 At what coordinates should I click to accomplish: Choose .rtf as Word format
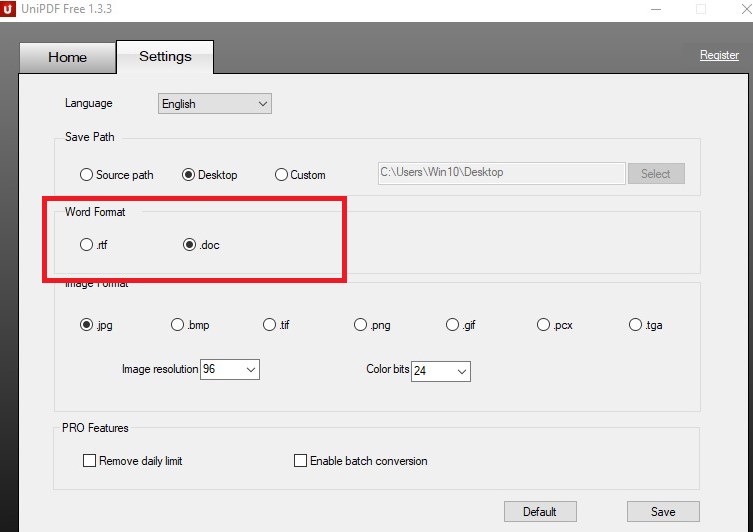click(94, 245)
